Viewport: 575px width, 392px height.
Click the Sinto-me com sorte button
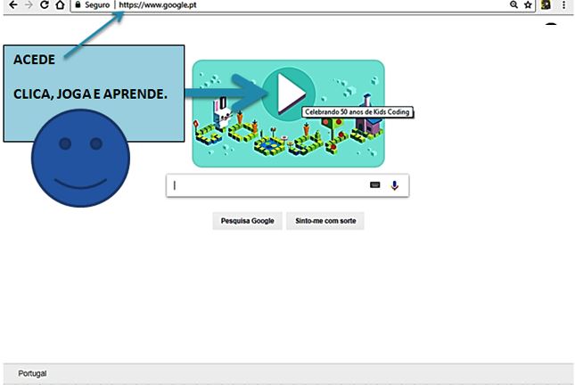(x=325, y=221)
